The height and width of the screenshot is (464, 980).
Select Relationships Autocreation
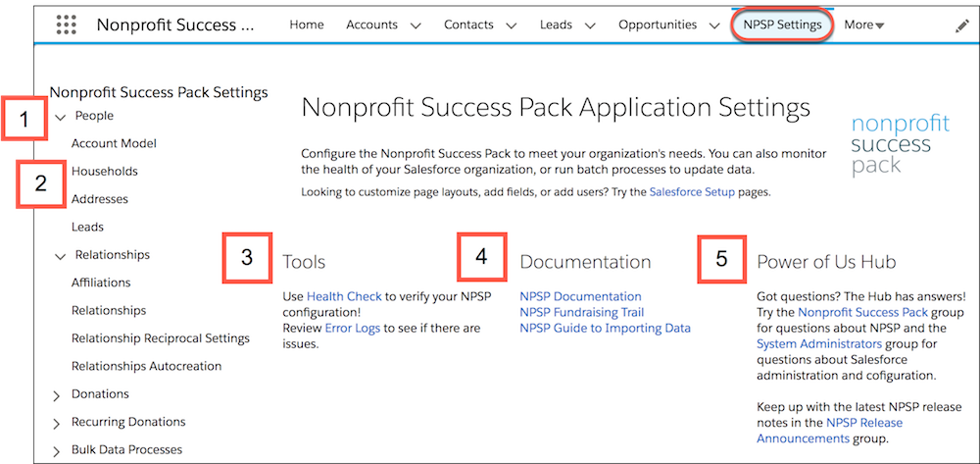point(147,366)
